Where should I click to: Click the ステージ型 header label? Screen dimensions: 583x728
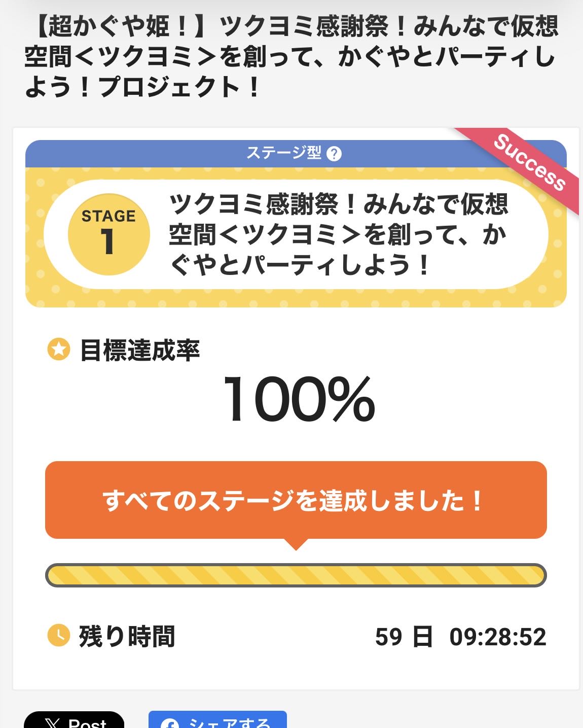tap(283, 153)
